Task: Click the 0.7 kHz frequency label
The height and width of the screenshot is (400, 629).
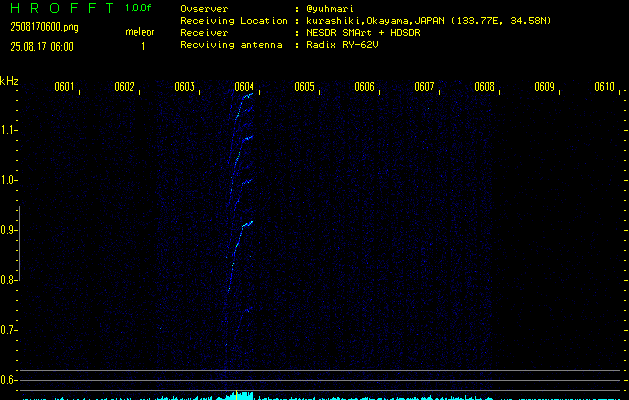Action: [7, 330]
